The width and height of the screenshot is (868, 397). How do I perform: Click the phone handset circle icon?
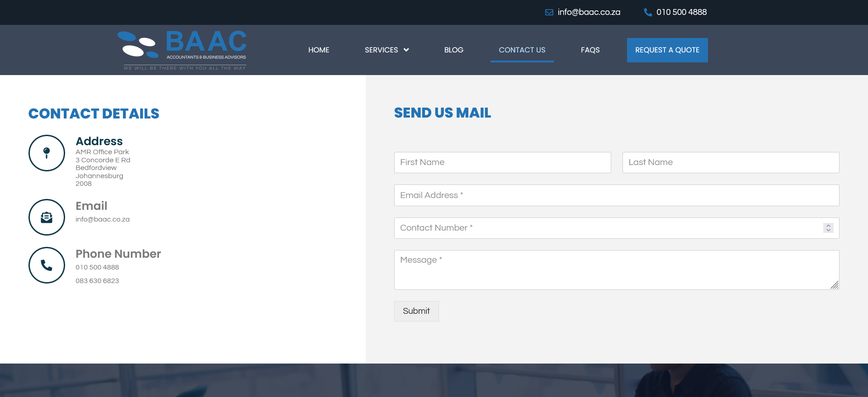pos(47,265)
